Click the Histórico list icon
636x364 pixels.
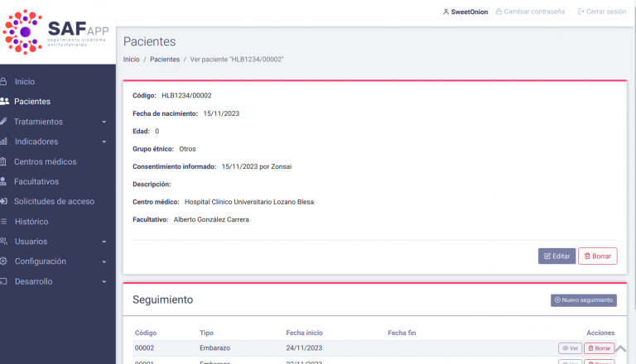pos(4,222)
